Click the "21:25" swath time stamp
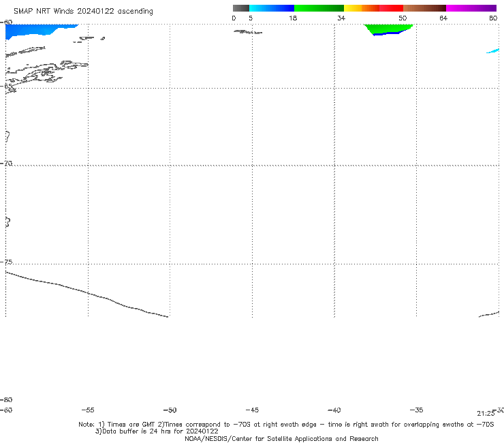504x443 pixels. click(486, 414)
